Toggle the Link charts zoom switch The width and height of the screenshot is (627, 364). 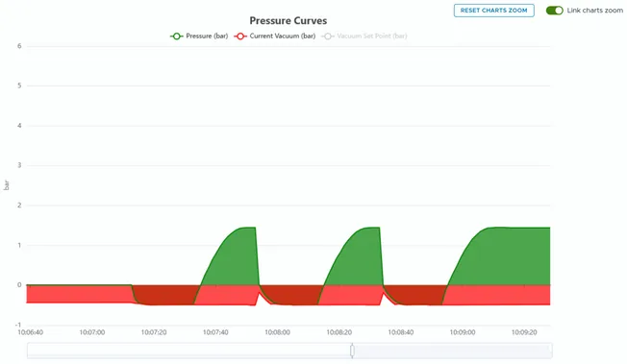555,11
